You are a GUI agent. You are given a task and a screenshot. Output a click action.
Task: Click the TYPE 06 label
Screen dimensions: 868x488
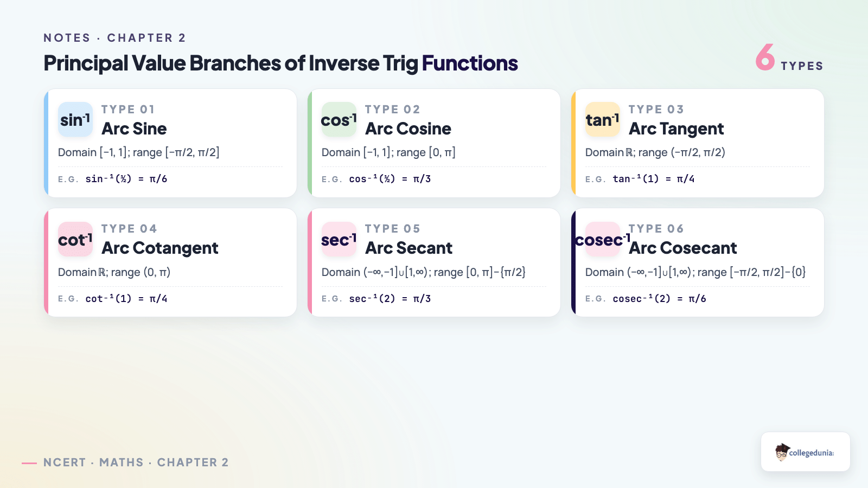click(656, 229)
